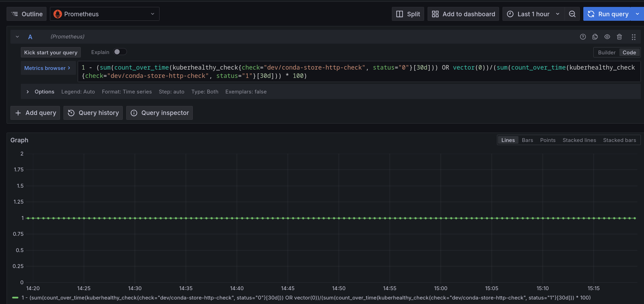Select Stacked bars graph style

pyautogui.click(x=619, y=140)
